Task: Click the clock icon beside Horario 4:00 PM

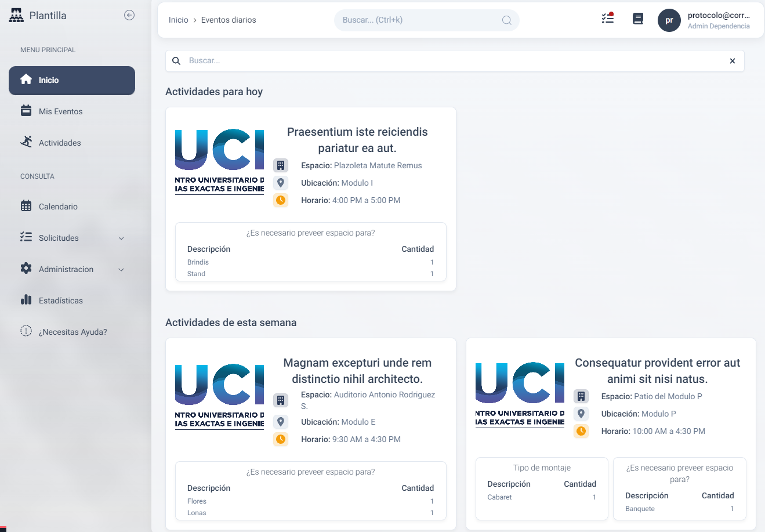Action: [281, 200]
